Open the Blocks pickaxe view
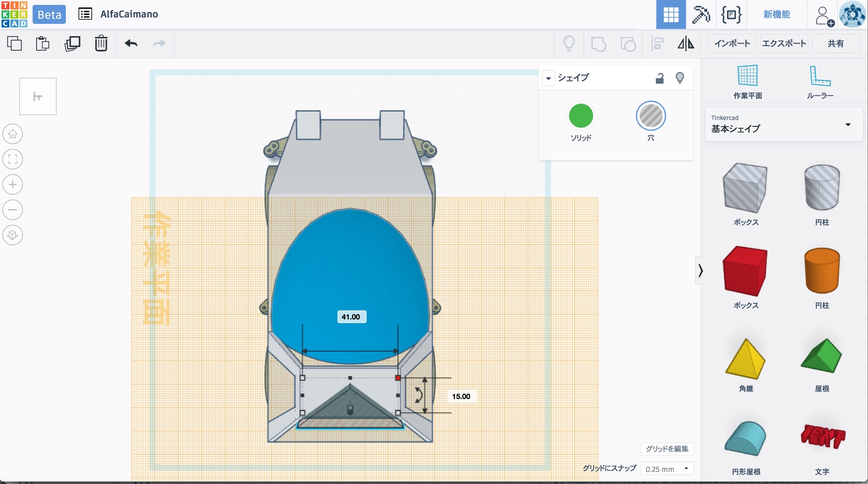This screenshot has height=484, width=868. tap(700, 14)
